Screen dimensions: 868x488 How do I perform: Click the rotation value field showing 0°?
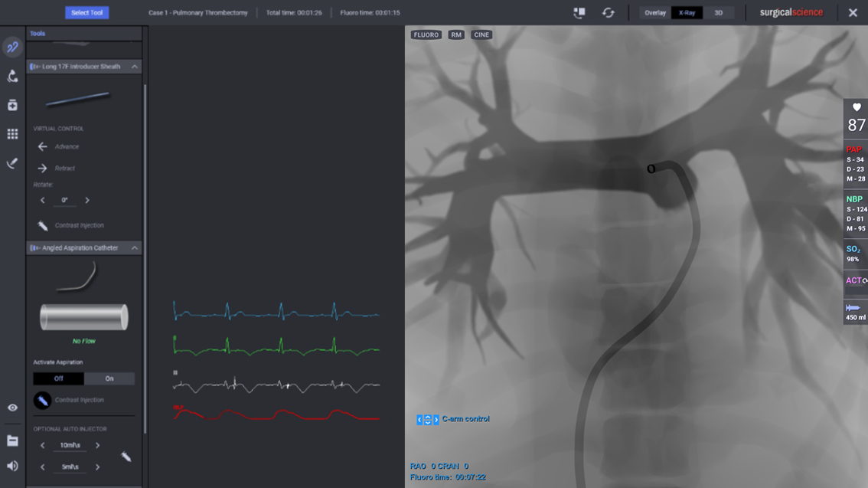(x=65, y=201)
